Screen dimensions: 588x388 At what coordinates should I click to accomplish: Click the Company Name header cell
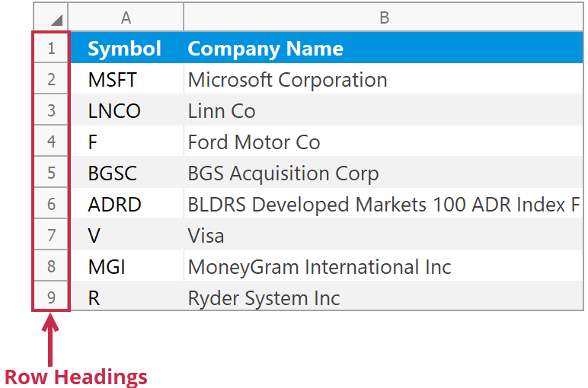265,49
